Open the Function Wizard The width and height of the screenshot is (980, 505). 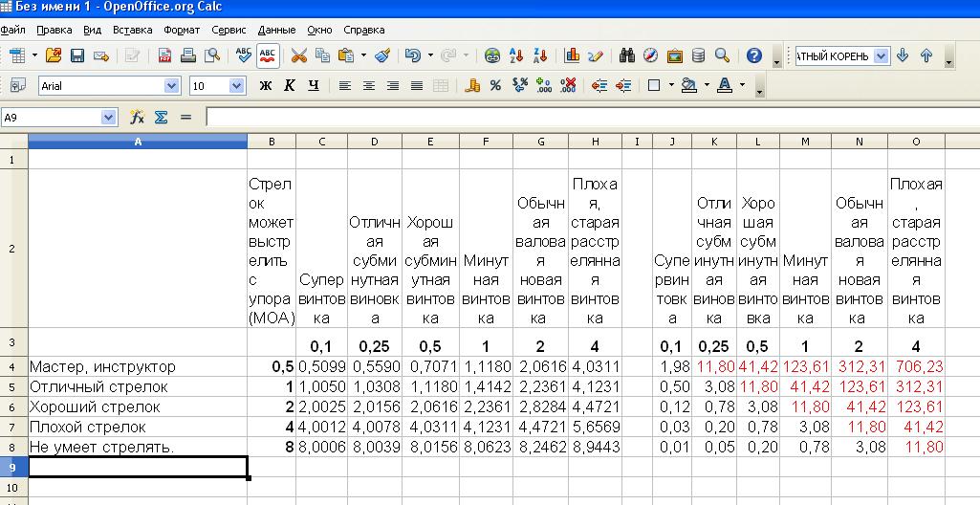[138, 118]
